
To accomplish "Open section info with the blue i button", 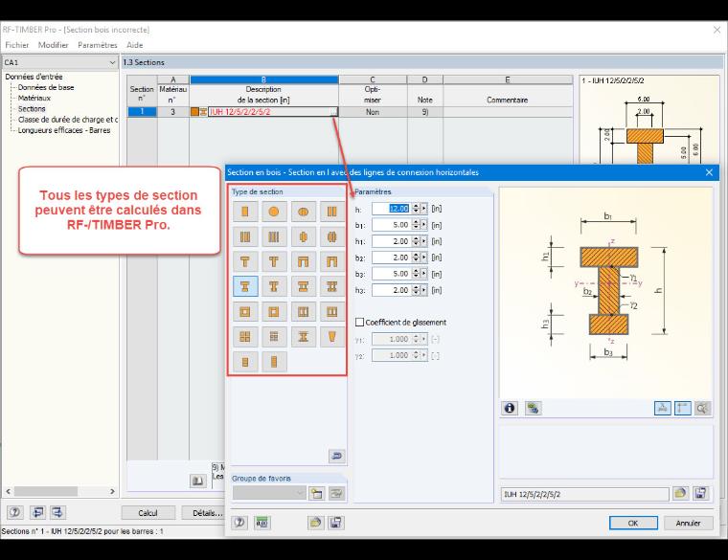I will point(510,408).
